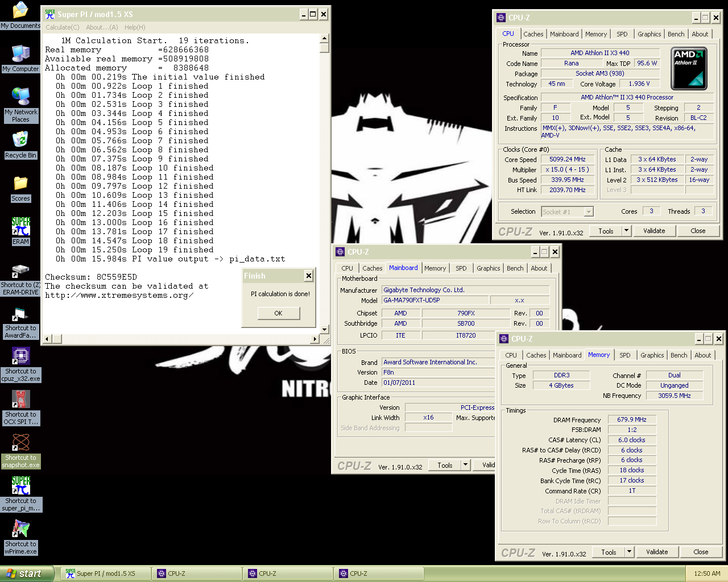Launch the OCX SPI T shortcut icon
This screenshot has width=728, height=582.
point(20,408)
